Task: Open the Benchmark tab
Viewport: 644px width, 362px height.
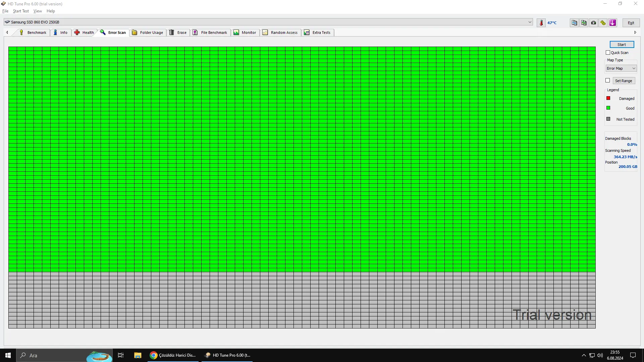Action: 33,33
